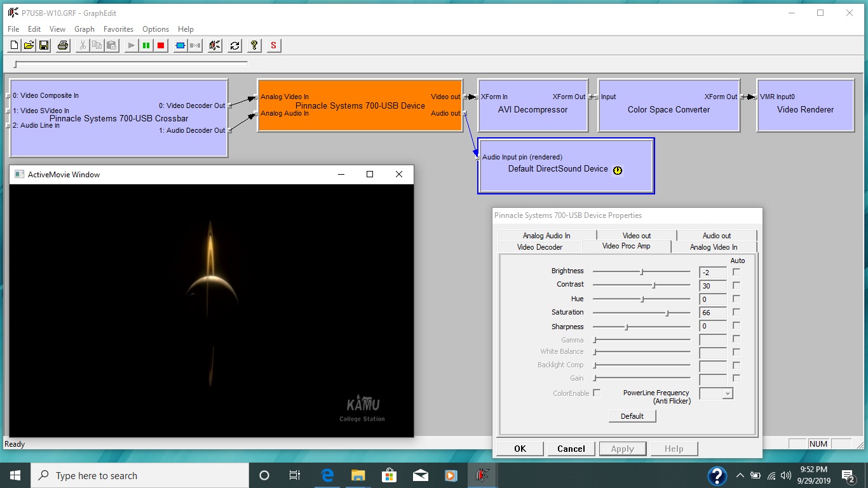Click the red S toolbar icon

pyautogui.click(x=274, y=45)
